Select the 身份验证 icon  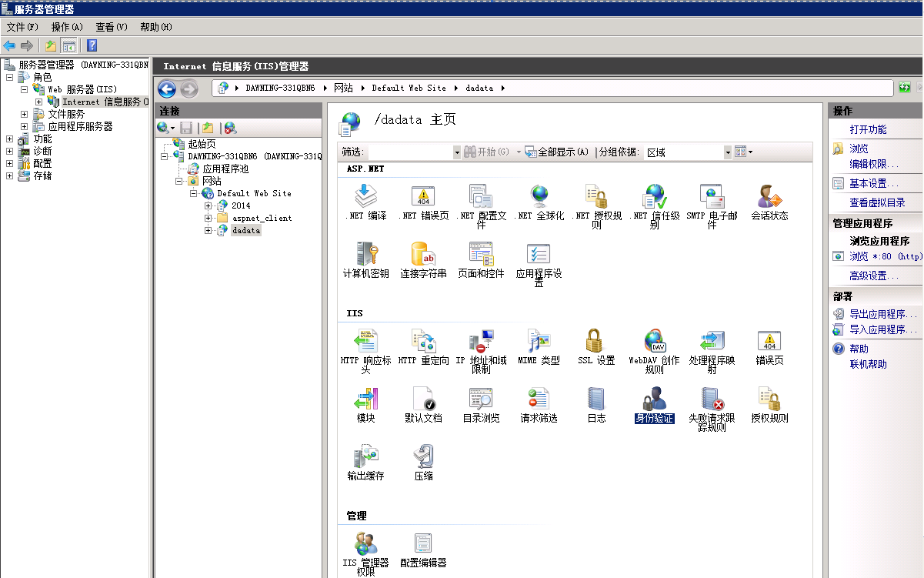coord(654,405)
